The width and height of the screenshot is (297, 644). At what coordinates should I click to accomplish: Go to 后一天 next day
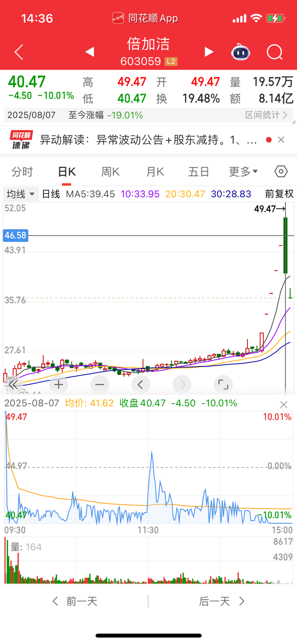pos(222,601)
